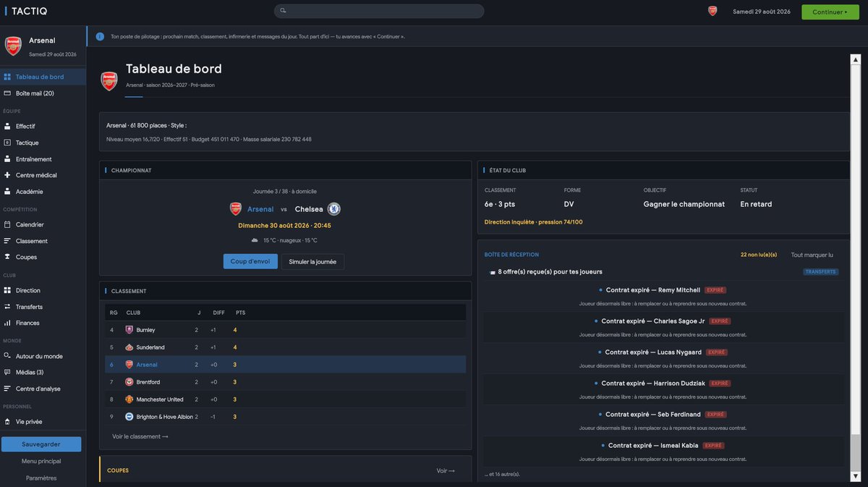
Task: Click the Arsenal crest in match card
Action: (236, 209)
